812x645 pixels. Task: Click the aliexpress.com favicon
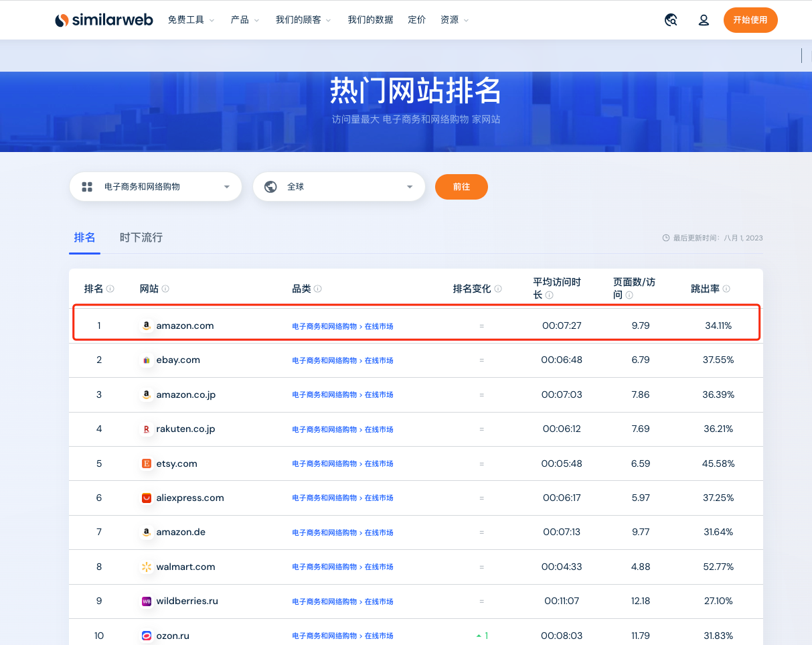click(146, 498)
